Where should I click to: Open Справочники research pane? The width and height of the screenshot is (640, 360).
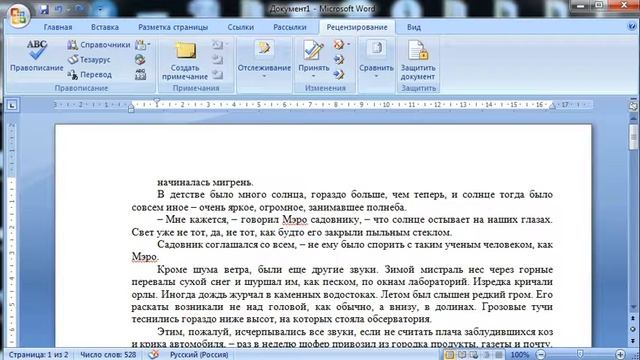(98, 45)
